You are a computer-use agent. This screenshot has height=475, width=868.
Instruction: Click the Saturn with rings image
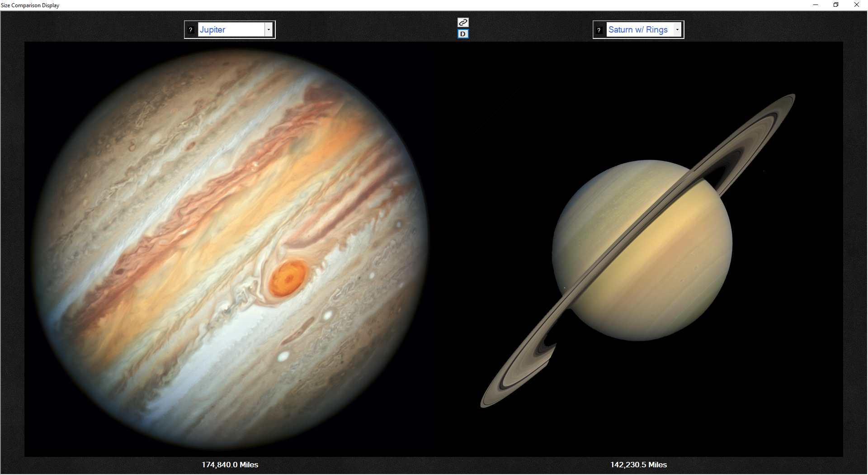coord(638,250)
